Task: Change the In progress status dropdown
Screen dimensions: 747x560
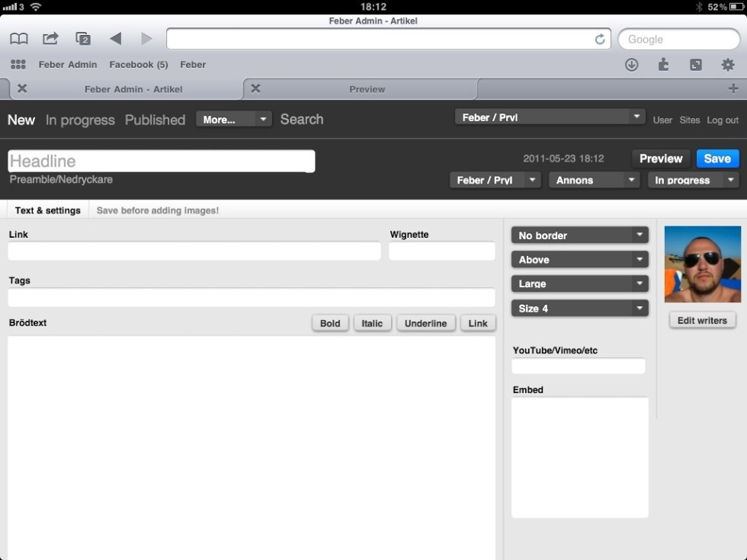Action: [693, 181]
